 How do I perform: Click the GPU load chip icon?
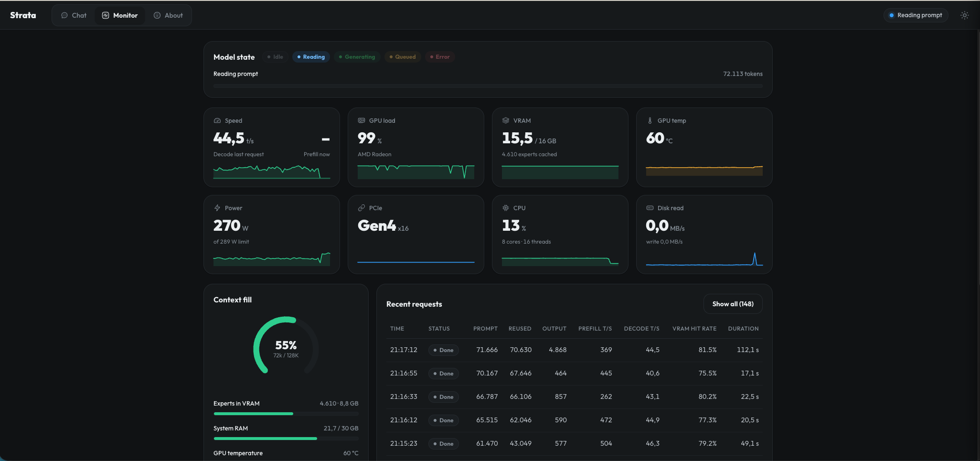[362, 121]
